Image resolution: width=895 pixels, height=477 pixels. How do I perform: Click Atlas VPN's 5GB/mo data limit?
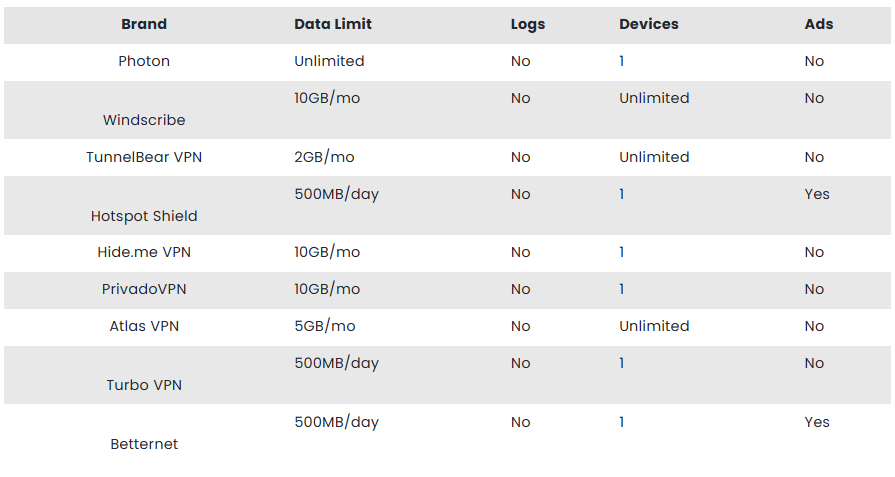click(x=325, y=326)
